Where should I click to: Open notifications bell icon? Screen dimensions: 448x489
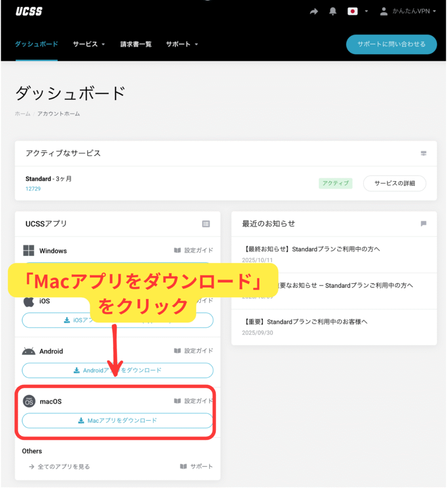(333, 12)
